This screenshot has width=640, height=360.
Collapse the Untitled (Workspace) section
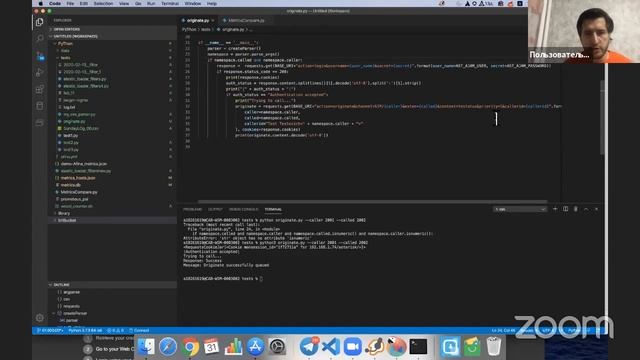(113, 36)
